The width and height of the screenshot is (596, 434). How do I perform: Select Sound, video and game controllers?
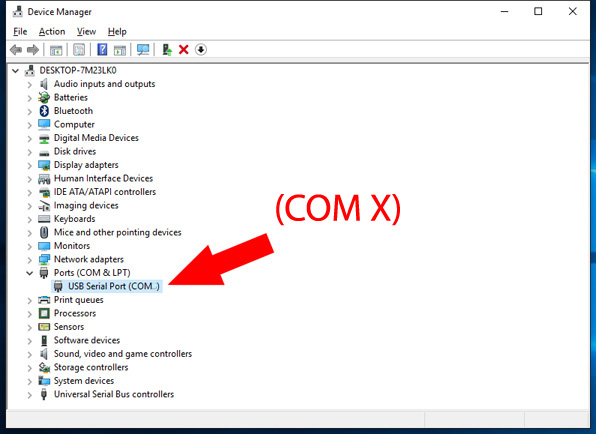(123, 354)
